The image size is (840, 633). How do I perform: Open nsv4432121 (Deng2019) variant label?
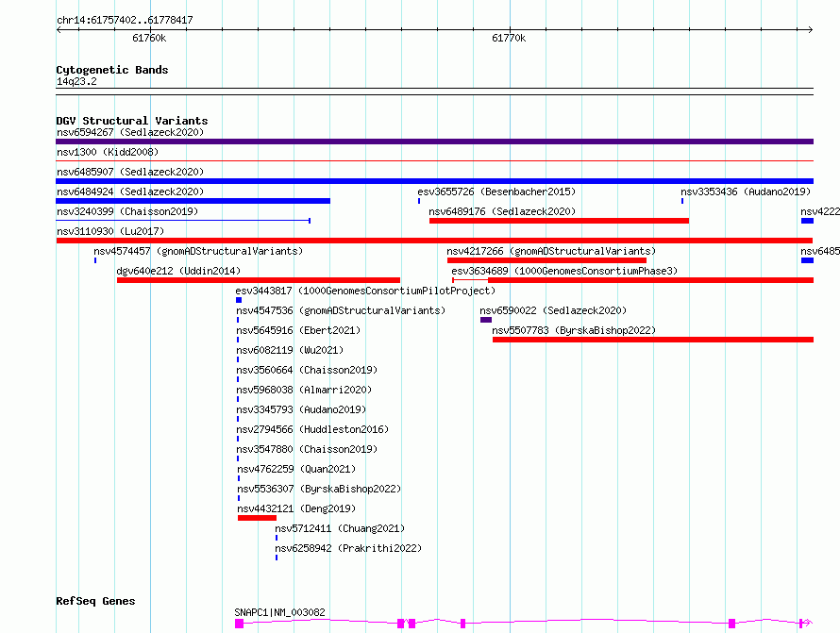(296, 508)
